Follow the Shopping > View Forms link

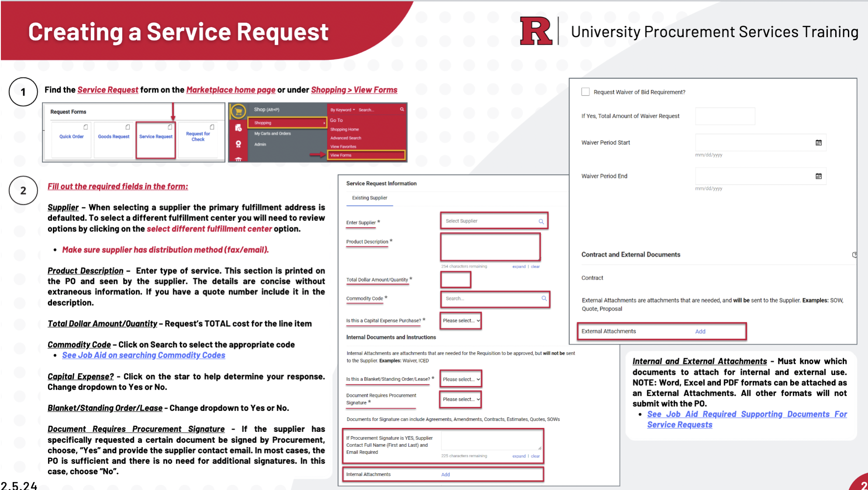tap(354, 90)
